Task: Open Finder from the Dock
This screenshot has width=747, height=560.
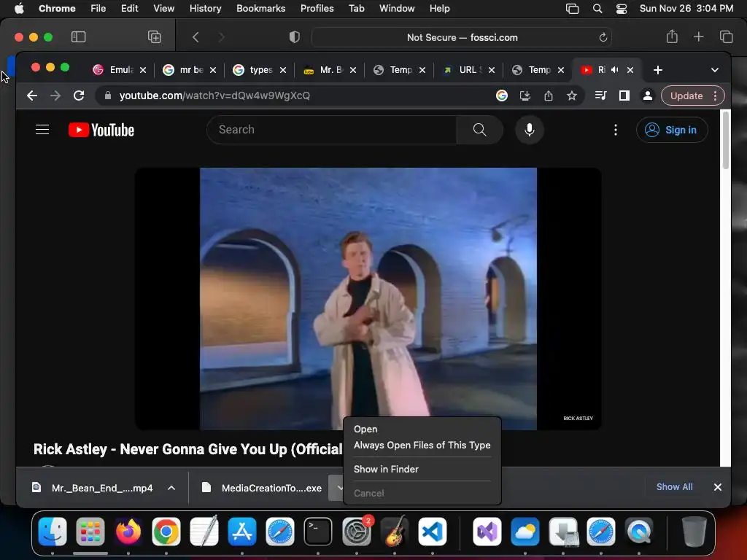Action: 53,532
